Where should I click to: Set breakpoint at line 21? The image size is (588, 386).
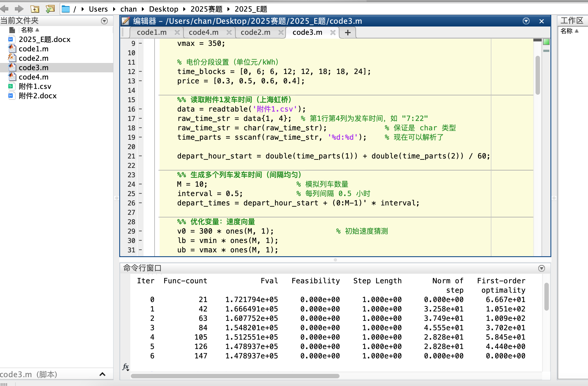pyautogui.click(x=140, y=156)
